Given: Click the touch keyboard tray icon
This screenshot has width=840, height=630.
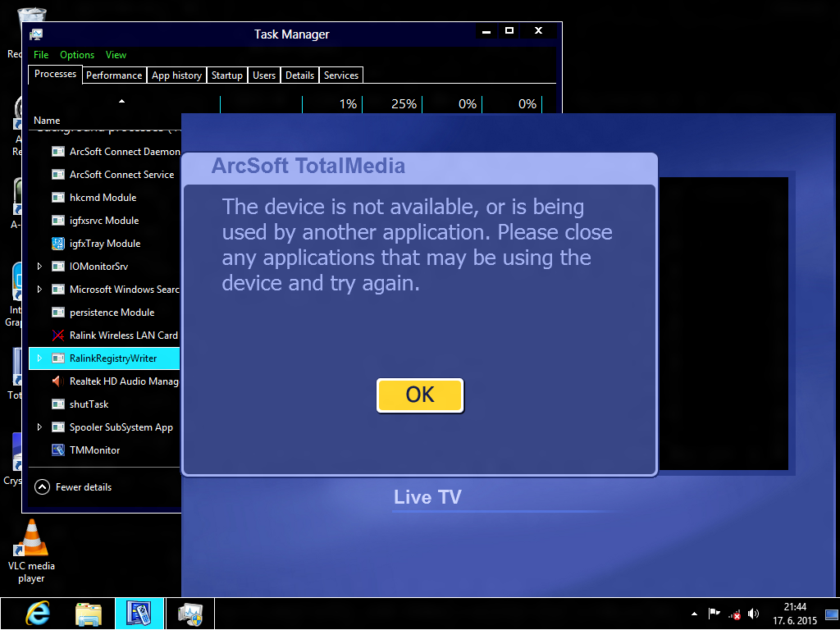Looking at the screenshot, I should click(x=831, y=614).
